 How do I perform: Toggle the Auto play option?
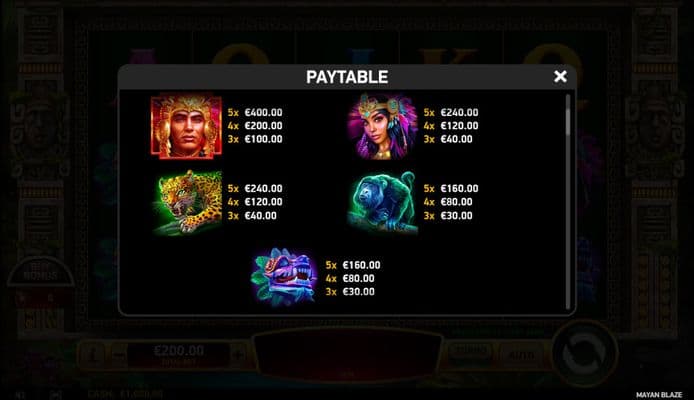point(521,354)
